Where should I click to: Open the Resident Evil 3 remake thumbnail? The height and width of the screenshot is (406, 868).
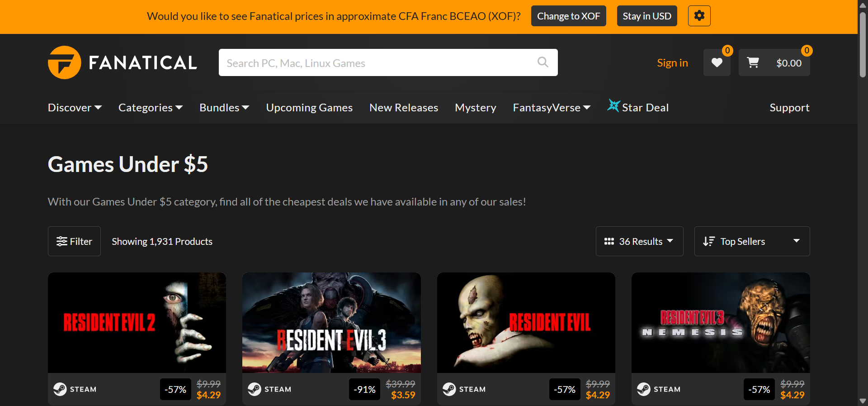pos(331,323)
